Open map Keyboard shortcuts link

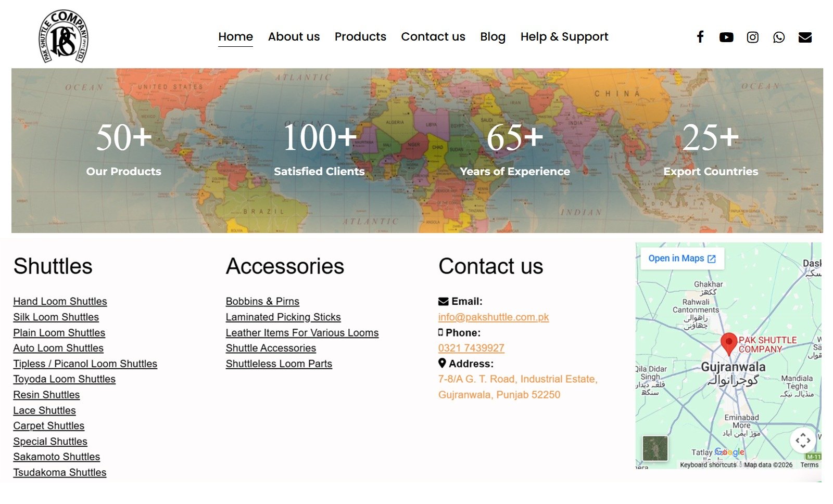[x=708, y=465]
